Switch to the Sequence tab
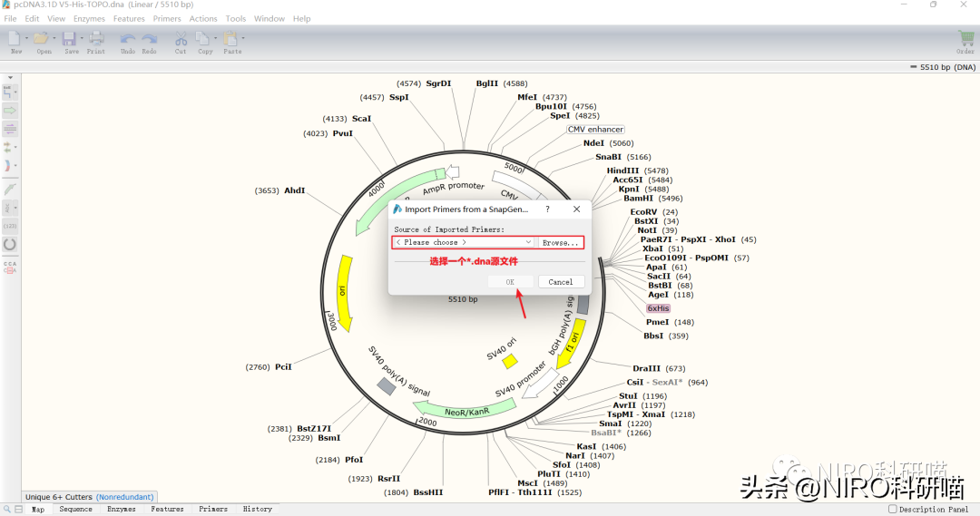The width and height of the screenshot is (980, 516). click(x=75, y=510)
